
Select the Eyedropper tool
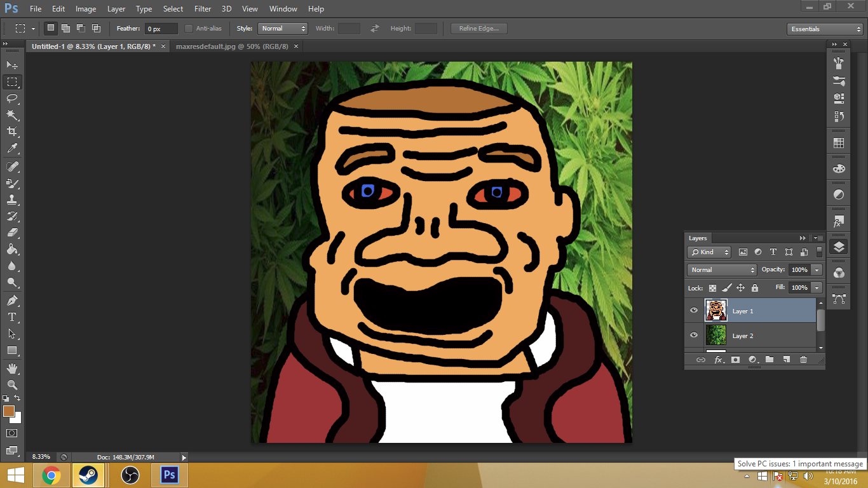coord(12,149)
